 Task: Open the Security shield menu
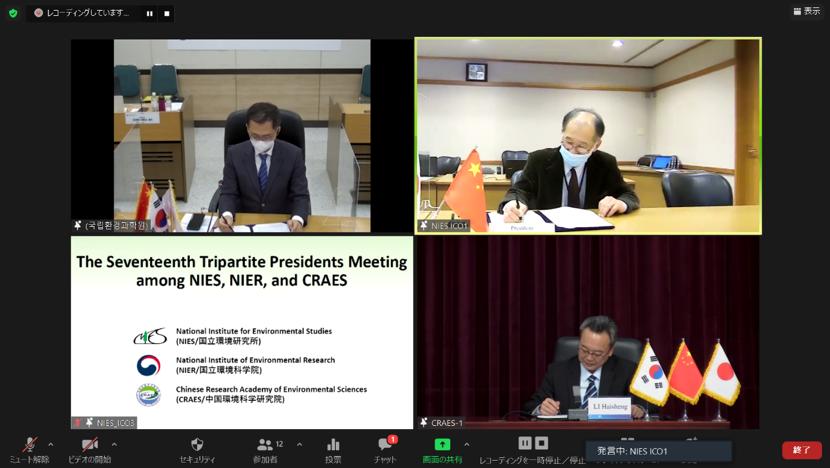click(197, 449)
